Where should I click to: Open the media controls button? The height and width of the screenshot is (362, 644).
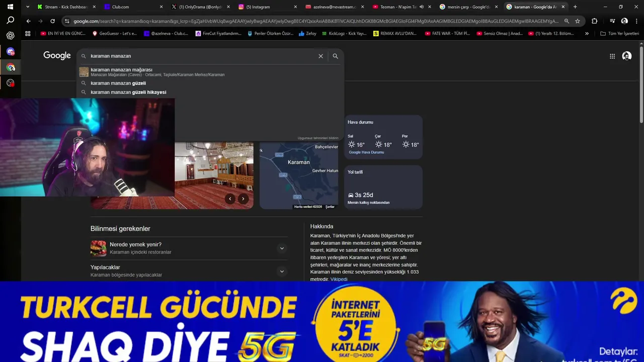(612, 21)
